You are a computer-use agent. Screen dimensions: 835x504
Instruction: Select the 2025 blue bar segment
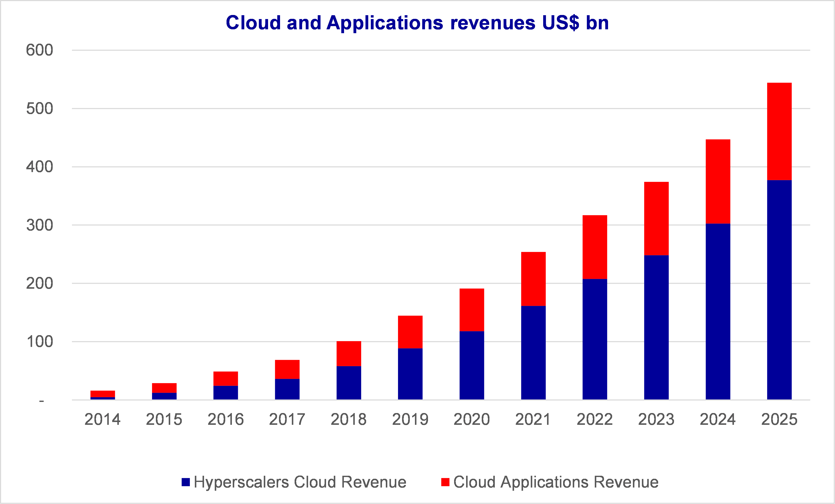pos(779,290)
